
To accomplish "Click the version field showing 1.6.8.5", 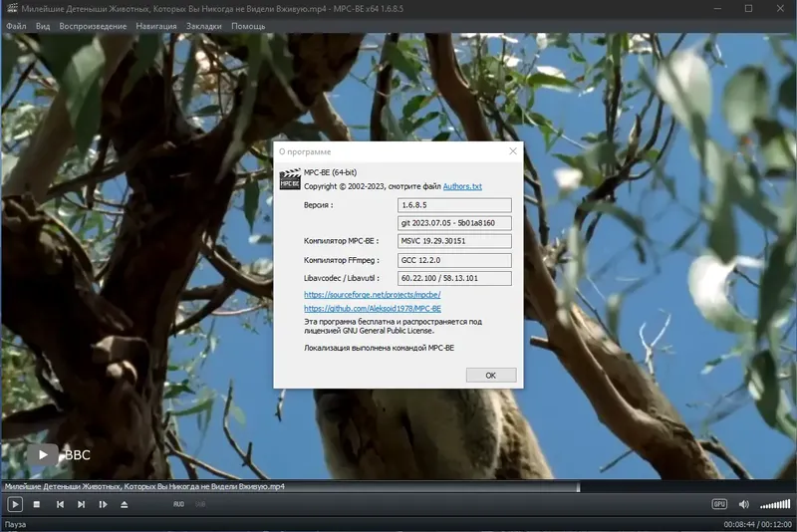I will pyautogui.click(x=454, y=205).
